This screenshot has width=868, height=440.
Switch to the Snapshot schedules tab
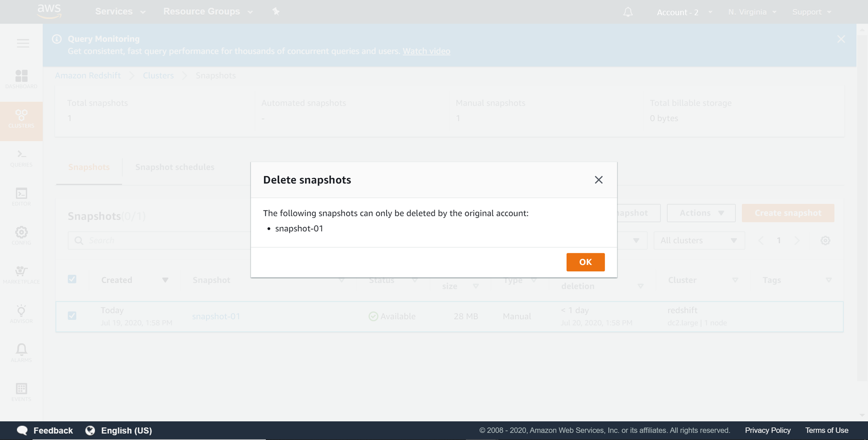point(175,167)
